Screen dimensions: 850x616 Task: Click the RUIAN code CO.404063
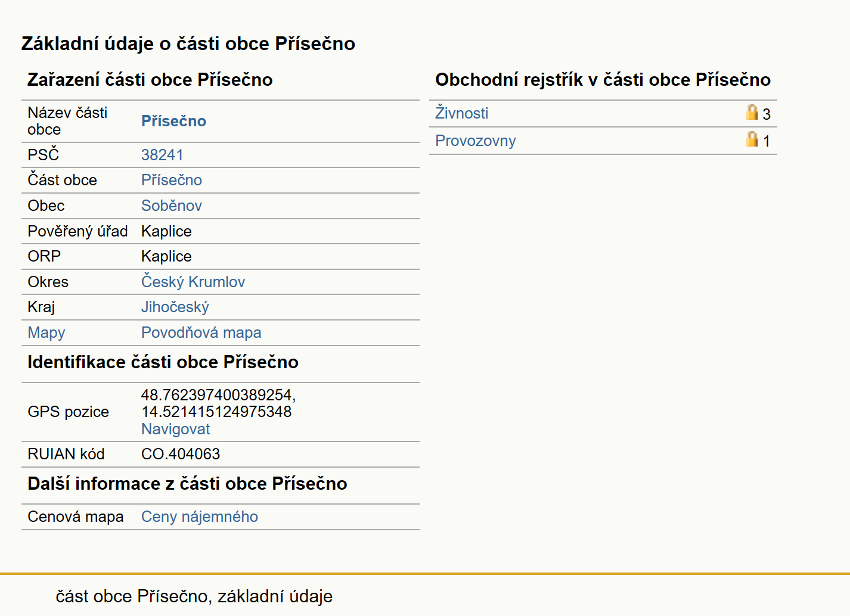point(181,454)
